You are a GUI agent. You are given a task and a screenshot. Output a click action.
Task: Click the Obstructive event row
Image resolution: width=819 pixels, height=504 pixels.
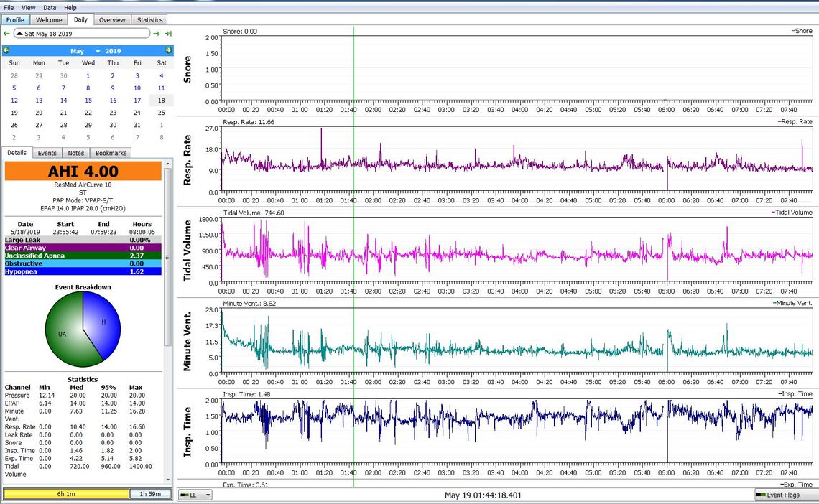83,263
